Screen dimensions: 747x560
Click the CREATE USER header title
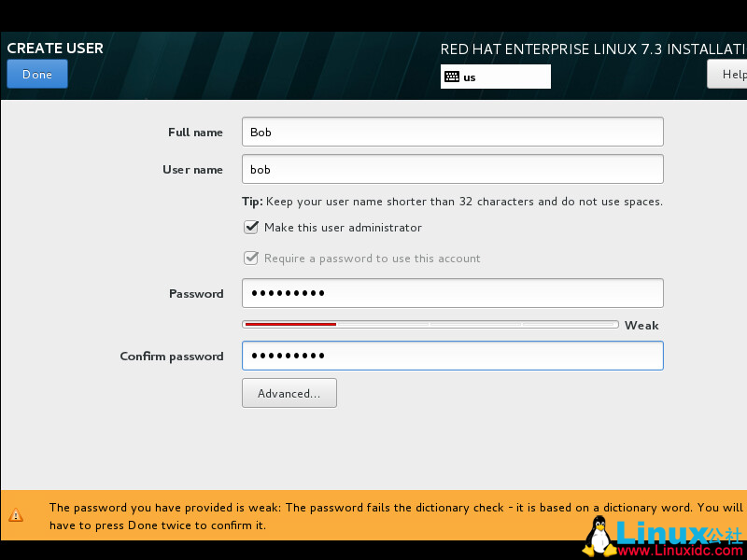pos(55,48)
